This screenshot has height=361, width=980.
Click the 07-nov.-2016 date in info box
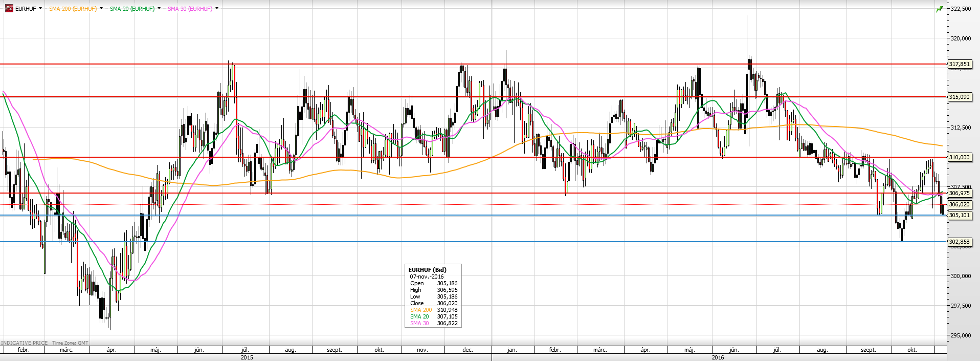pos(427,277)
